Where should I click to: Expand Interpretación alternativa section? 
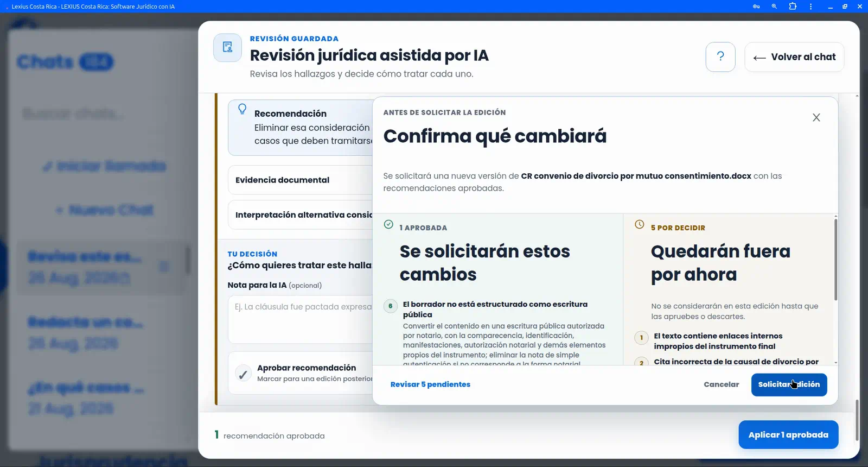coord(300,215)
